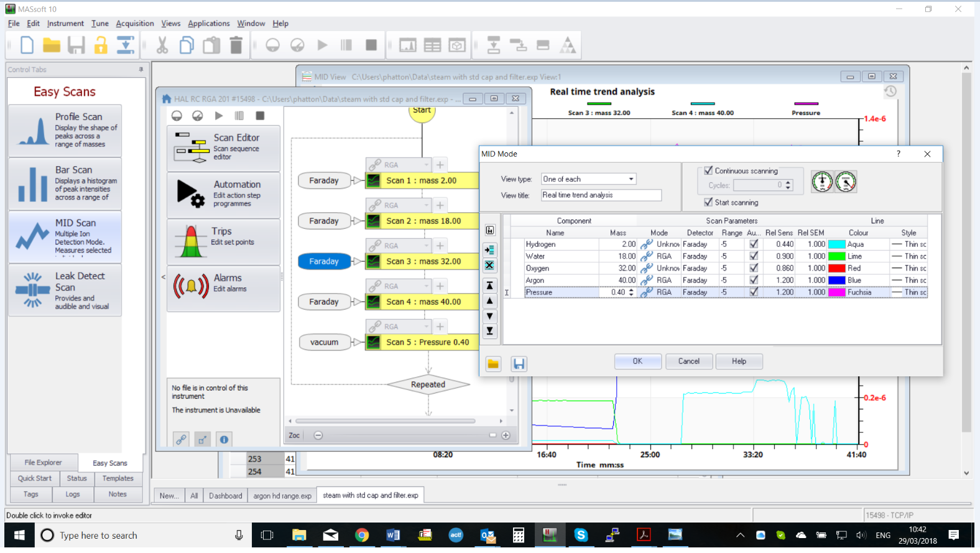Open the 3D cube view toolbar icon

tap(457, 45)
